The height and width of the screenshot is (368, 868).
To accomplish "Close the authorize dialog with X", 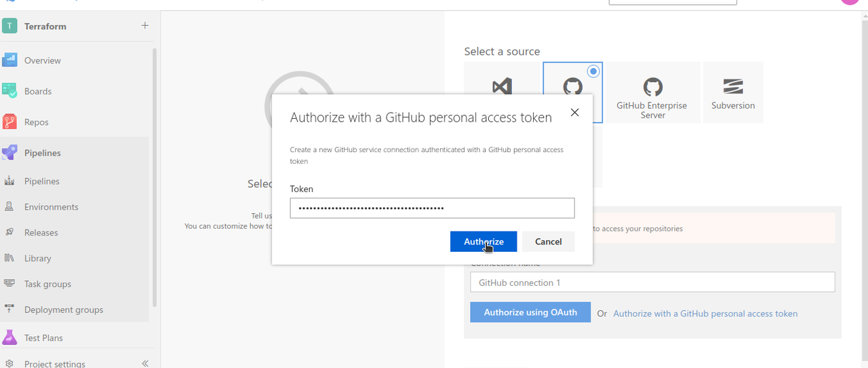I will coord(574,113).
